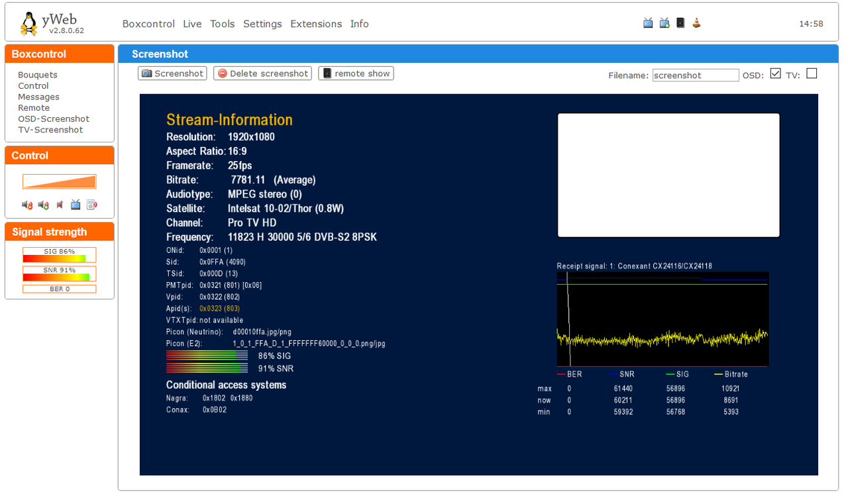Screen dimensions: 848x504
Task: Click the SIG 86% signal bar
Action: pyautogui.click(x=60, y=254)
